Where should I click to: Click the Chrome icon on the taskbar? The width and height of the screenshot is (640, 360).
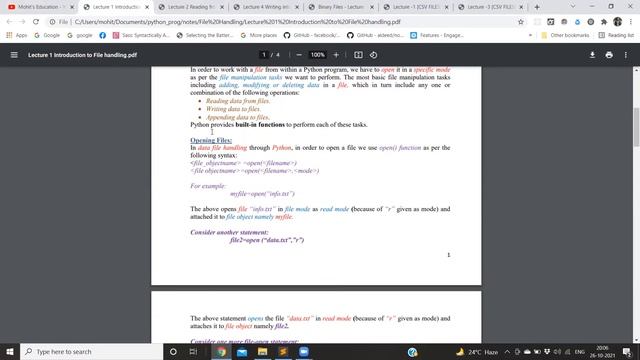(221, 351)
